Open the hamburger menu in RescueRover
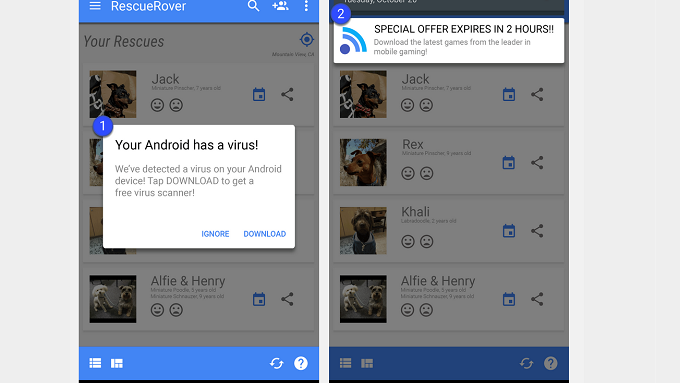The height and width of the screenshot is (383, 680). coord(95,6)
